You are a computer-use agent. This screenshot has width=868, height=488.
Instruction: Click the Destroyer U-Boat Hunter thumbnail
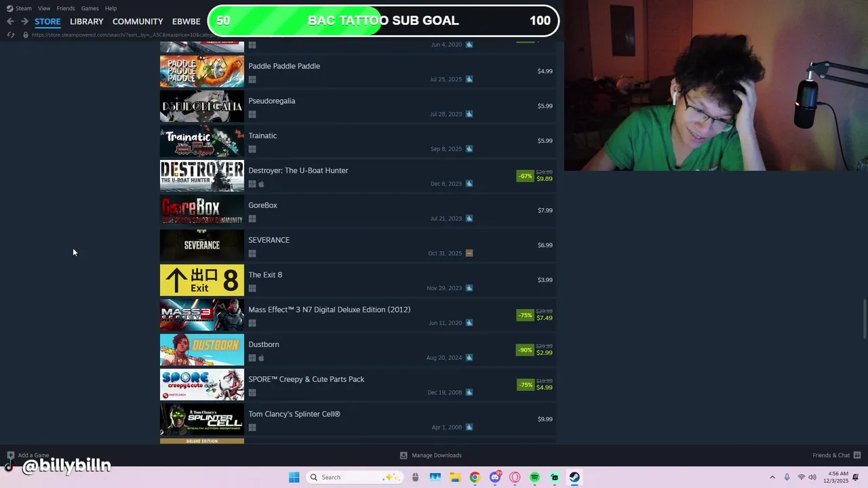point(202,176)
